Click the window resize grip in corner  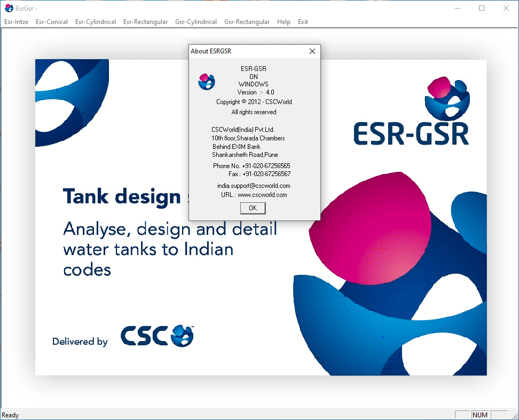(515, 416)
